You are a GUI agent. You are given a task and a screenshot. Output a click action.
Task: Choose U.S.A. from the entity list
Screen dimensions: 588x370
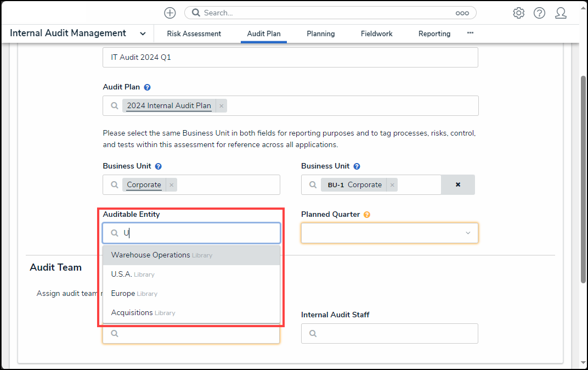point(122,274)
